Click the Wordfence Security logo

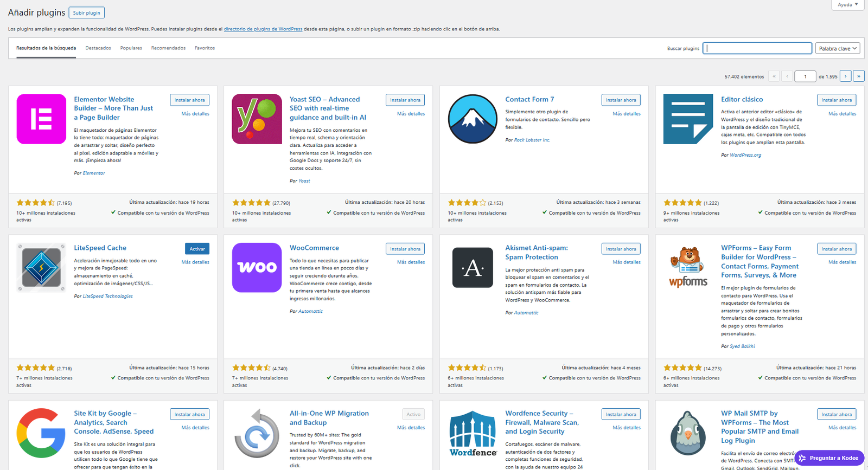pos(473,433)
